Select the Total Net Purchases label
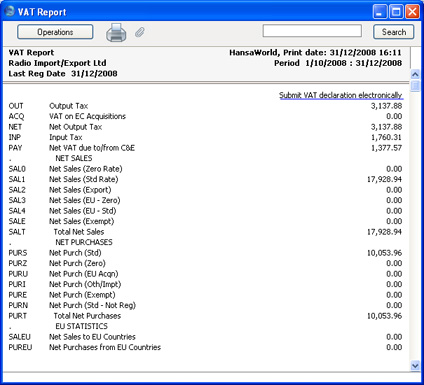 point(87,316)
